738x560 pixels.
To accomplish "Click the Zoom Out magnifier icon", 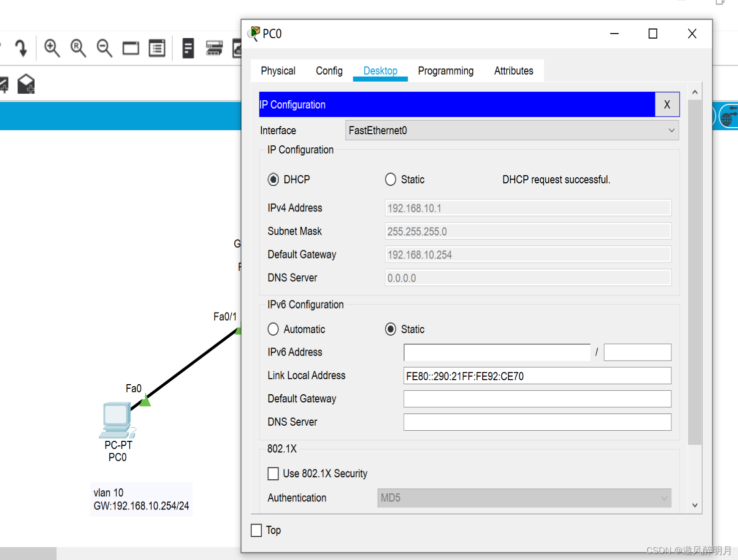I will 104,48.
